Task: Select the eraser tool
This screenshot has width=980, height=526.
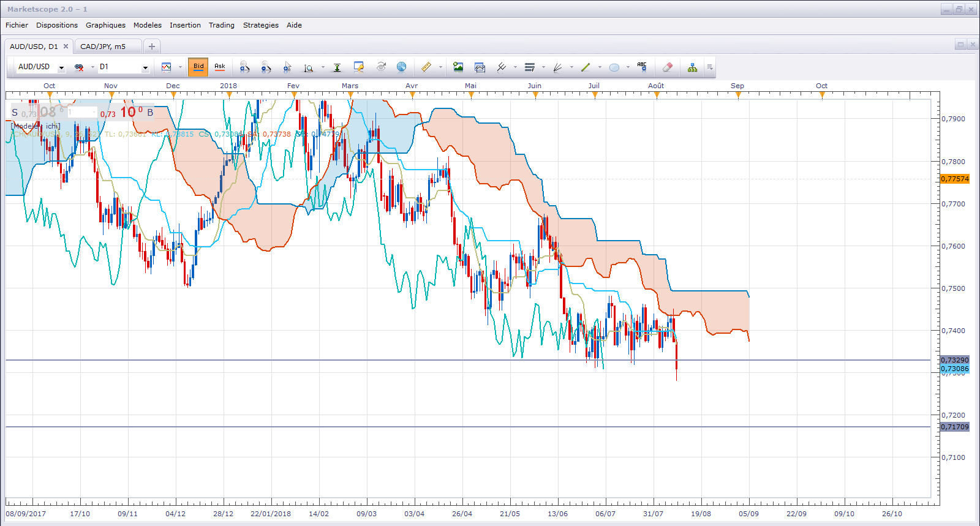Action: (668, 67)
